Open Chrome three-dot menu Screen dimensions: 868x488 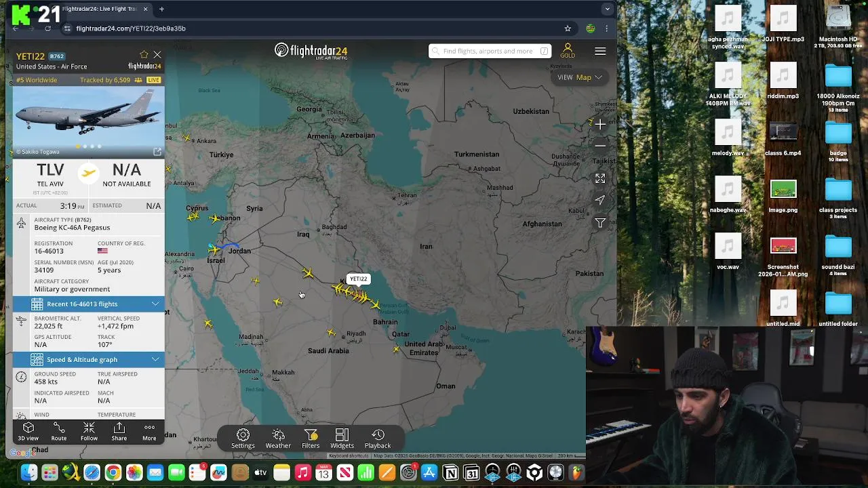606,28
